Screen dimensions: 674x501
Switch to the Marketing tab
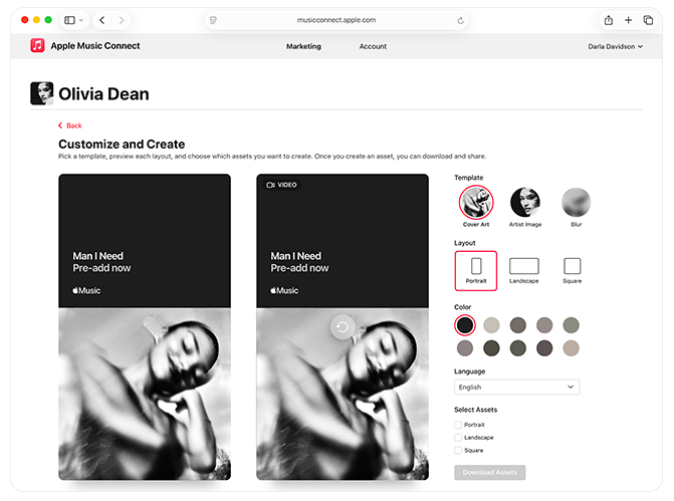303,46
